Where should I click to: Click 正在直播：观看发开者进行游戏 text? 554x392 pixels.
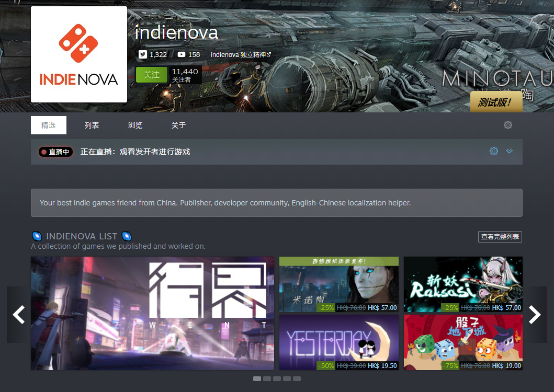(x=135, y=152)
